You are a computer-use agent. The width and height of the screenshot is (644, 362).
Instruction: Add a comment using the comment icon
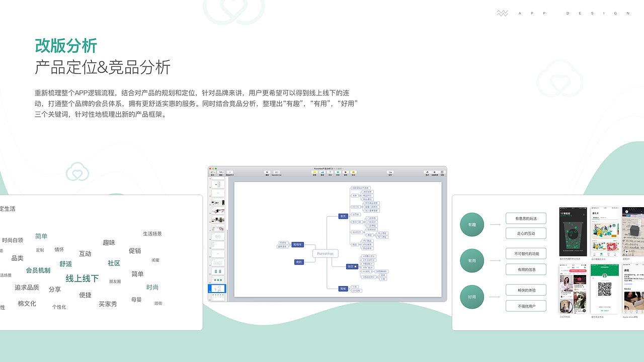[354, 172]
